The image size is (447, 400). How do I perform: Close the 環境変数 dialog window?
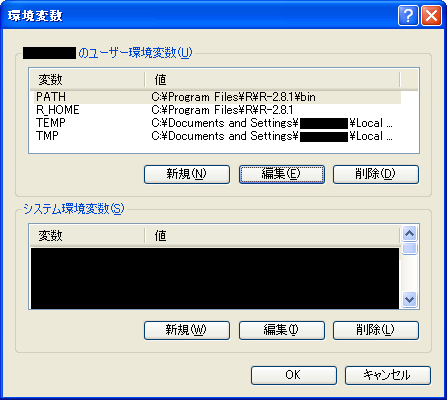tap(431, 16)
